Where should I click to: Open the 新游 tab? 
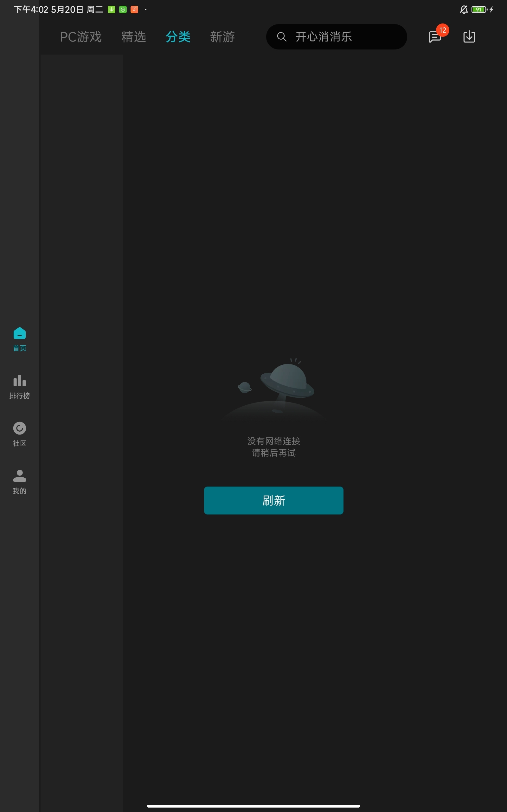point(222,37)
